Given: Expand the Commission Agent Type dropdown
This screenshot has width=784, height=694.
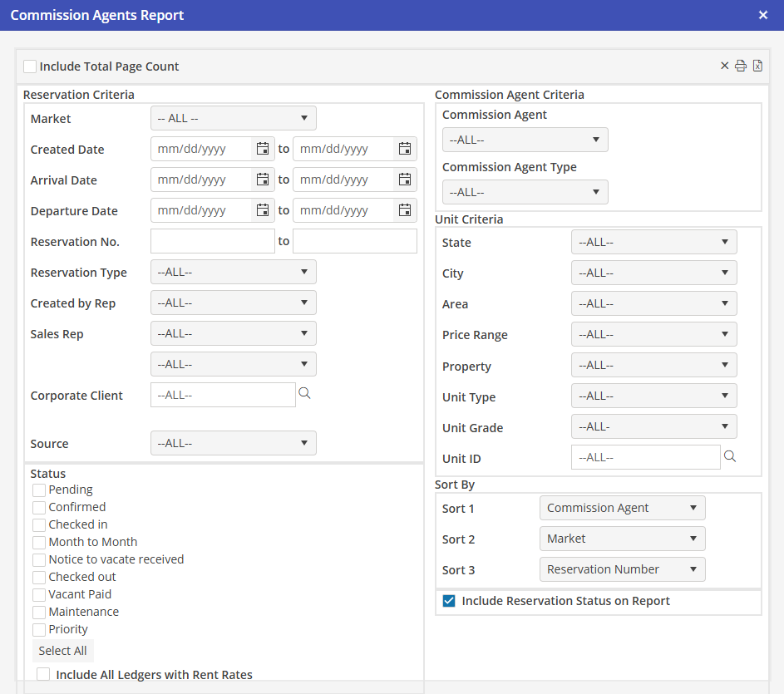Looking at the screenshot, I should (x=525, y=192).
